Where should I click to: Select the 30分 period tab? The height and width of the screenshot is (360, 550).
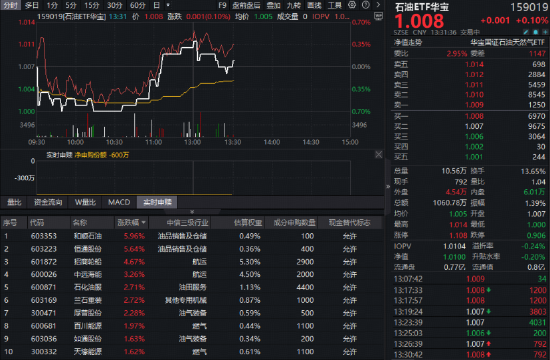tap(114, 5)
